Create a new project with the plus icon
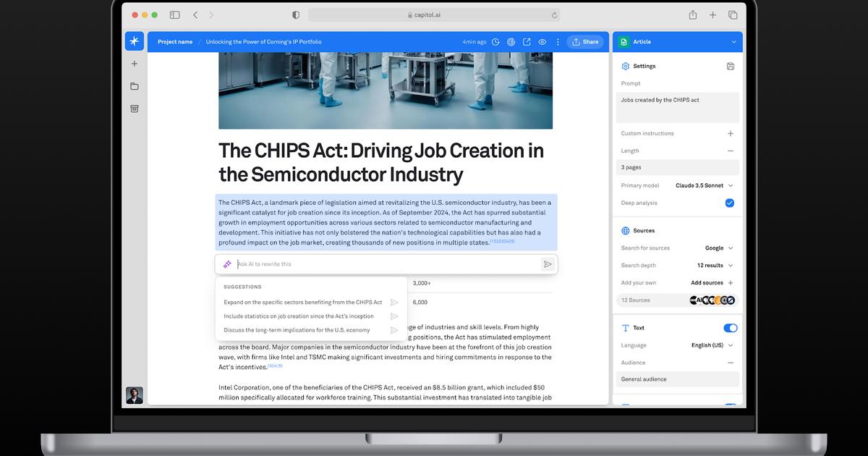 (x=134, y=64)
